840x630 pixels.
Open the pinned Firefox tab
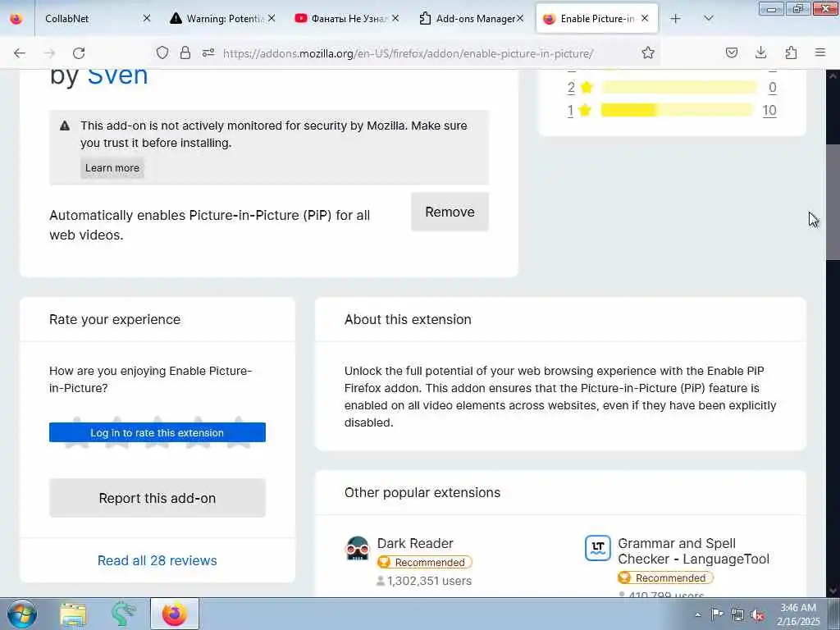point(16,18)
